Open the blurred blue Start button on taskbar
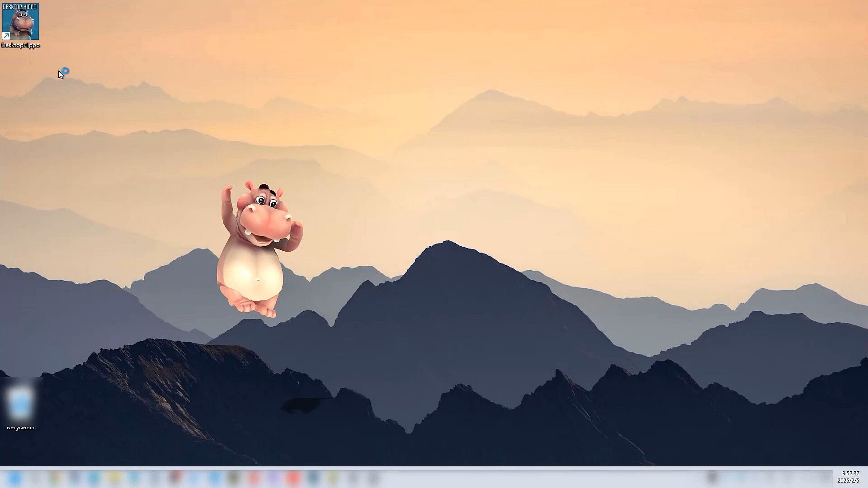The width and height of the screenshot is (868, 488). click(15, 478)
